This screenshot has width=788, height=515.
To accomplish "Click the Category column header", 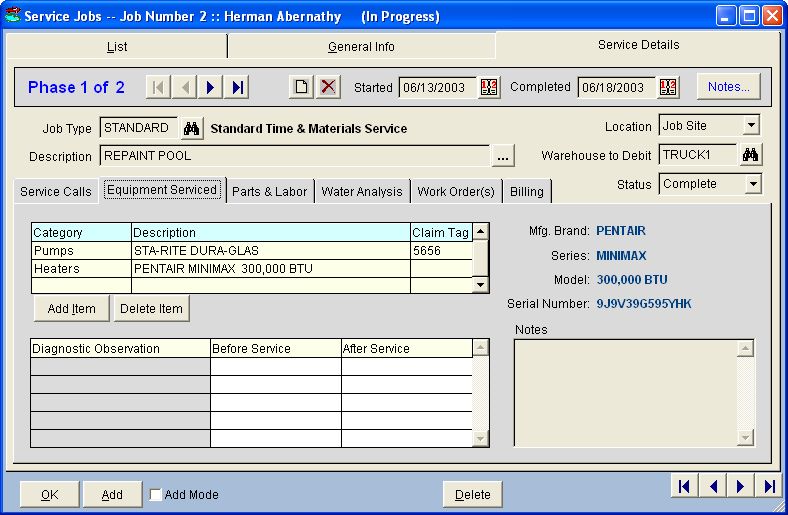I will (x=81, y=233).
